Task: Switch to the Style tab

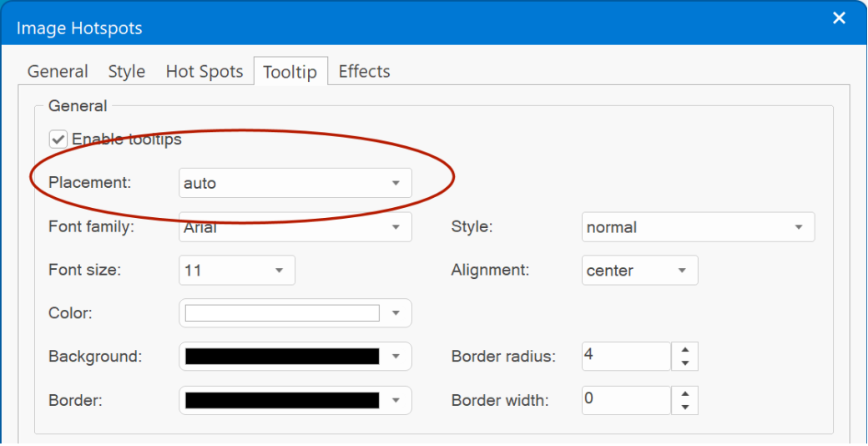Action: pos(127,72)
